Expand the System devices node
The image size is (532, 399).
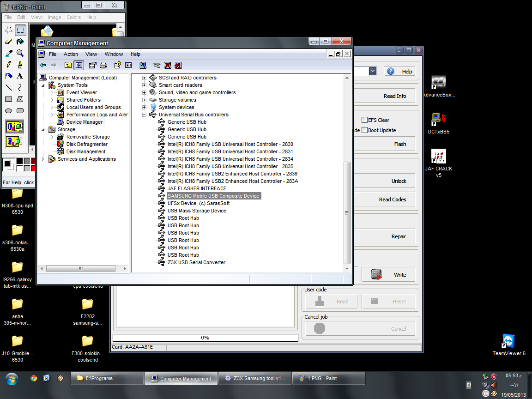tap(144, 107)
